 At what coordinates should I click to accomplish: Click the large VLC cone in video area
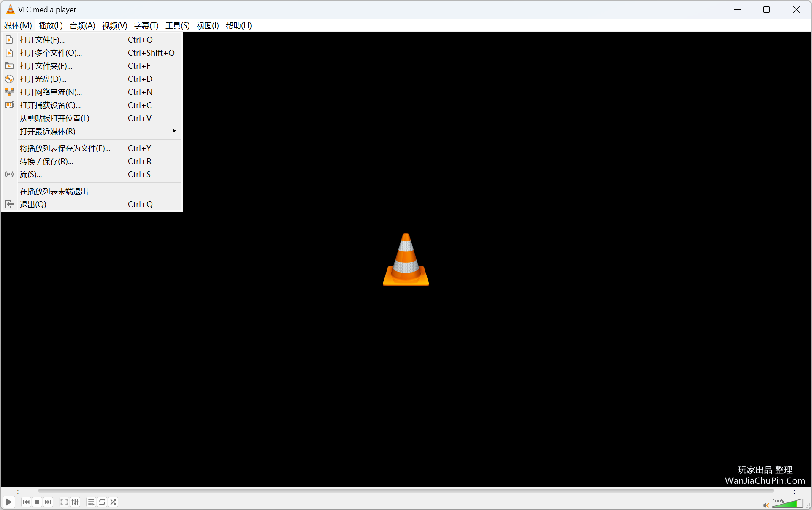pyautogui.click(x=406, y=259)
